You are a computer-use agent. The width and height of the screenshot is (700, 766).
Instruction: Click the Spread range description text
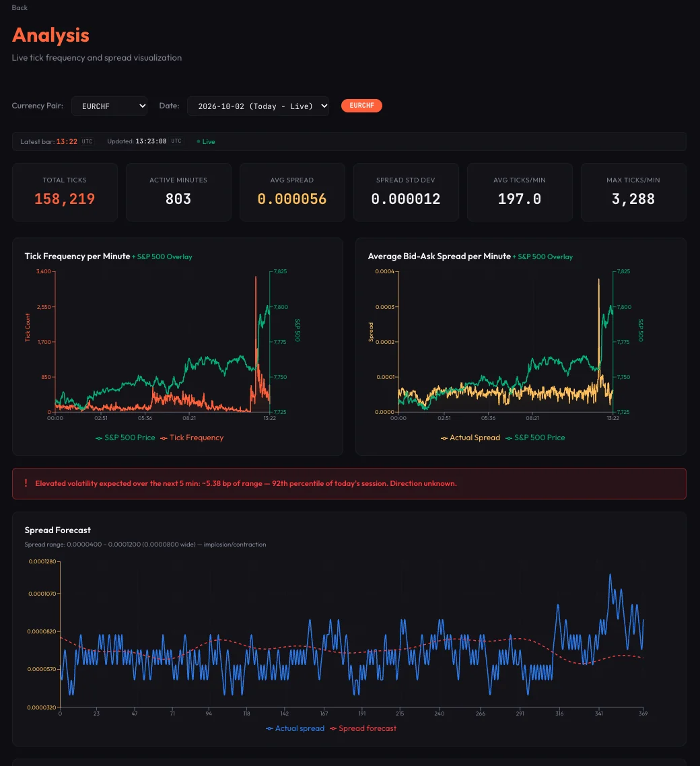pos(145,545)
